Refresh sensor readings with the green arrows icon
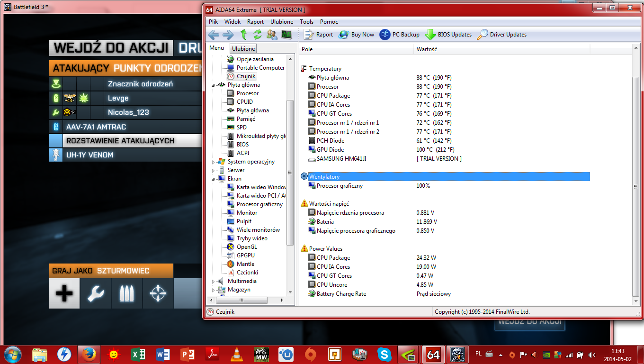Image resolution: width=644 pixels, height=364 pixels. click(258, 35)
